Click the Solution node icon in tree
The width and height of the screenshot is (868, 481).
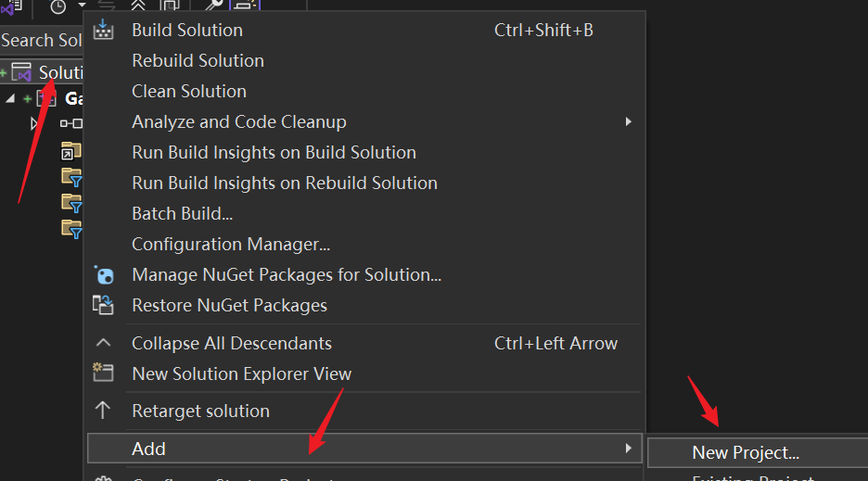tap(21, 72)
